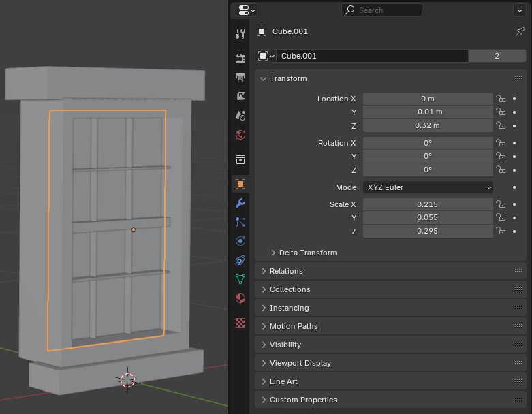Screen dimensions: 532x414
Task: Expand the Relations panel
Action: (x=264, y=271)
